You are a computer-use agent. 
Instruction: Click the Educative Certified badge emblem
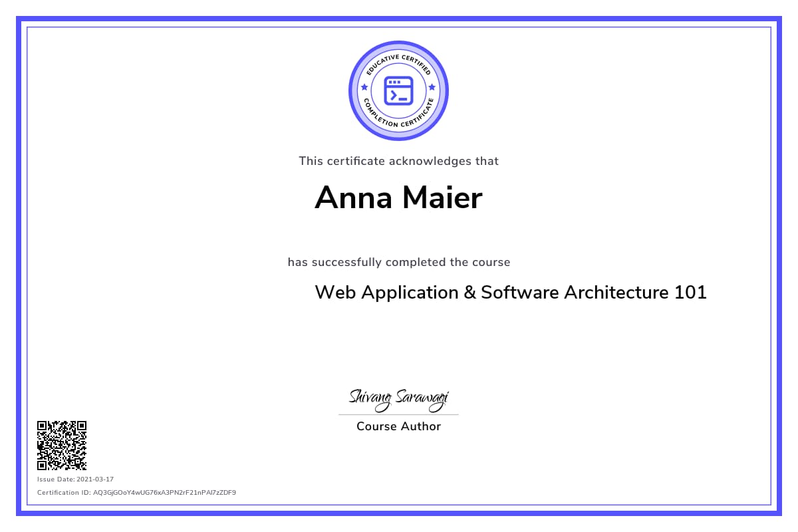pyautogui.click(x=399, y=90)
